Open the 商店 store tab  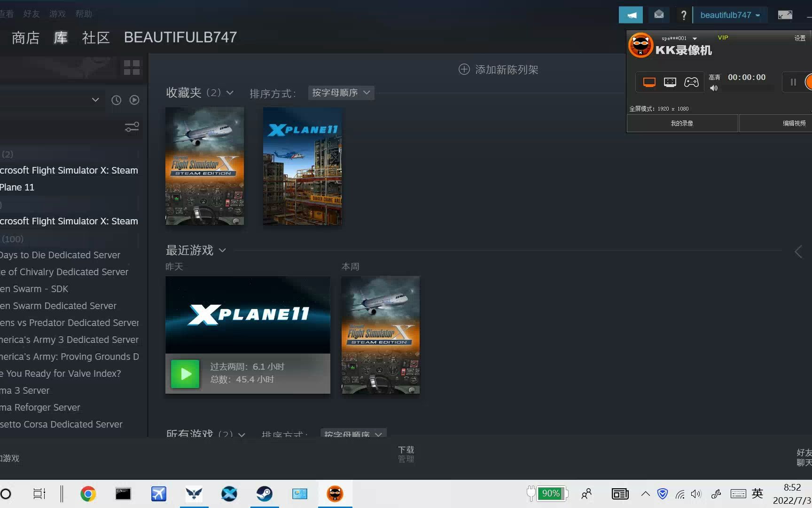pos(25,38)
